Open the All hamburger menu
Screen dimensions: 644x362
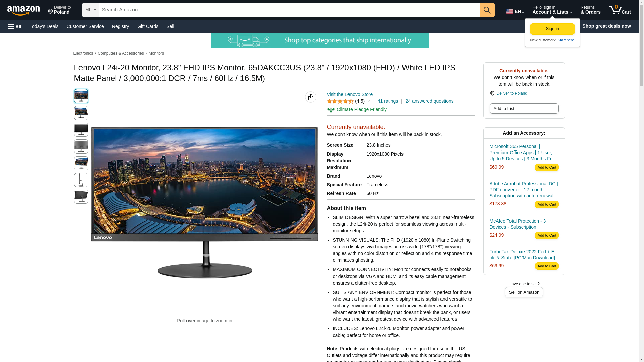pos(15,26)
